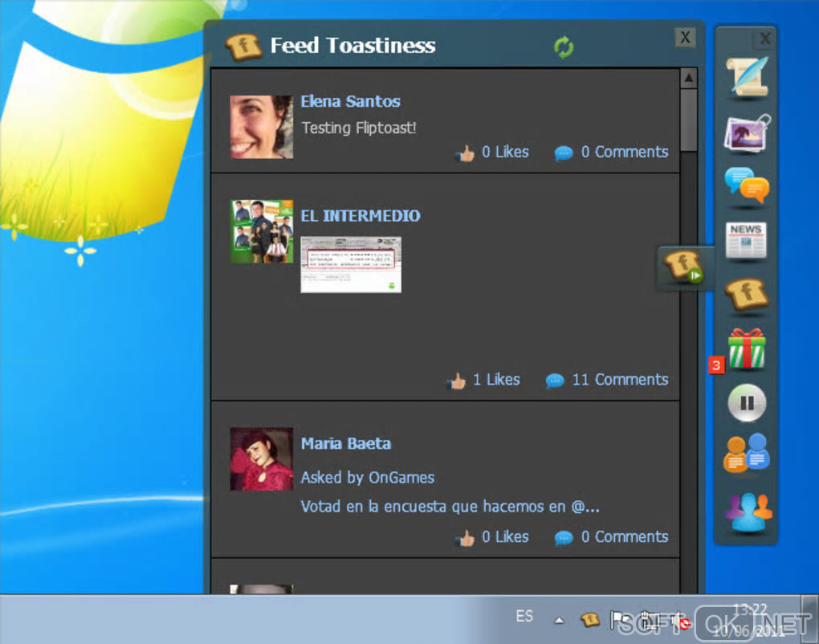Image resolution: width=819 pixels, height=644 pixels.
Task: Click the toast feed icon in the sidebar
Action: tap(747, 295)
